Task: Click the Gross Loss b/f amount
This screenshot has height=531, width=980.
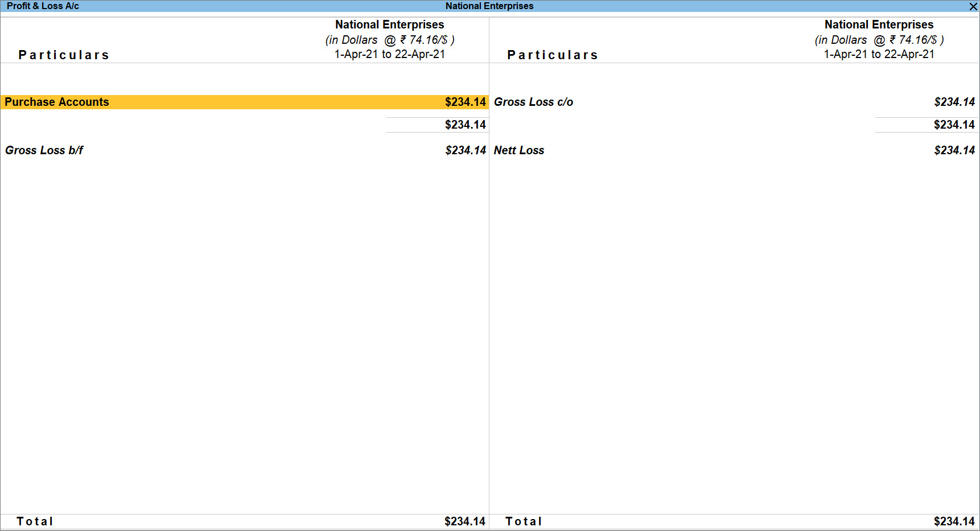Action: pyautogui.click(x=465, y=150)
